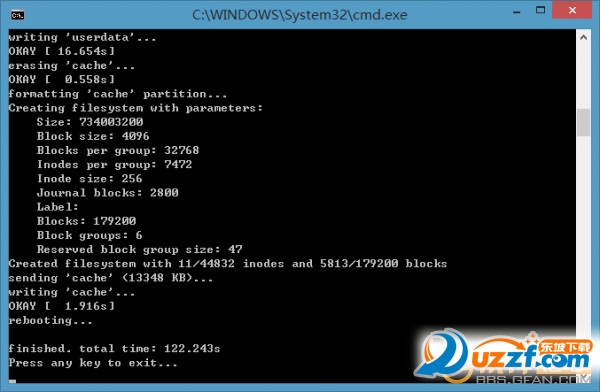Click the Blocks per group: 32768 line
This screenshot has width=600, height=392.
pyautogui.click(x=118, y=150)
